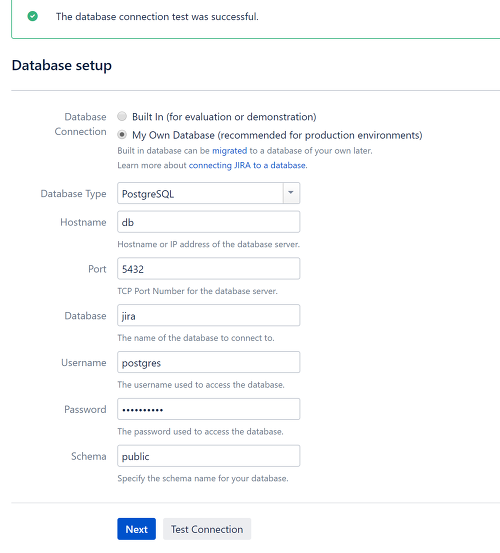Screen dimensions: 500x553
Task: Open the Database Type dropdown arrow
Action: [x=291, y=193]
